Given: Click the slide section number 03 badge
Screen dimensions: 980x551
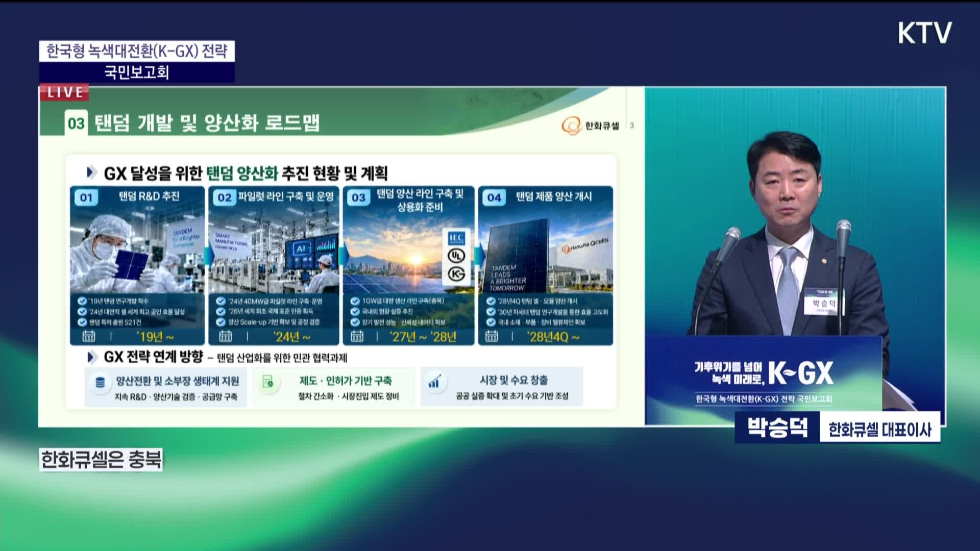Looking at the screenshot, I should (x=76, y=123).
